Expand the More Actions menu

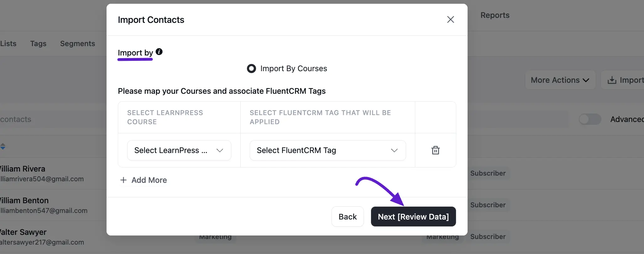(560, 80)
